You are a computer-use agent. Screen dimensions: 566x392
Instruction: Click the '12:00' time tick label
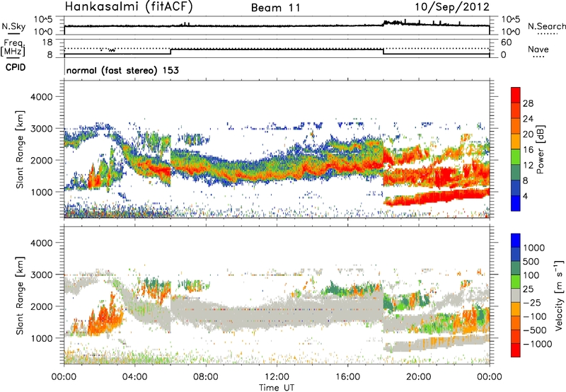277,377
